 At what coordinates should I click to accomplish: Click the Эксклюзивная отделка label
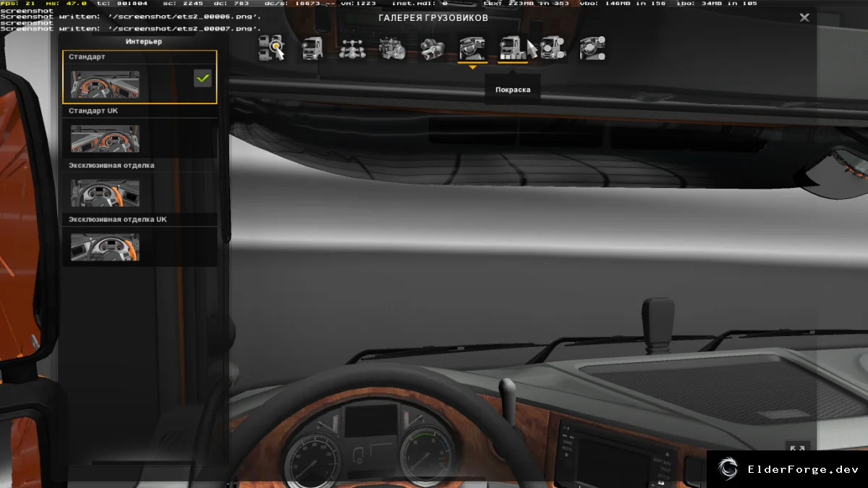point(111,165)
